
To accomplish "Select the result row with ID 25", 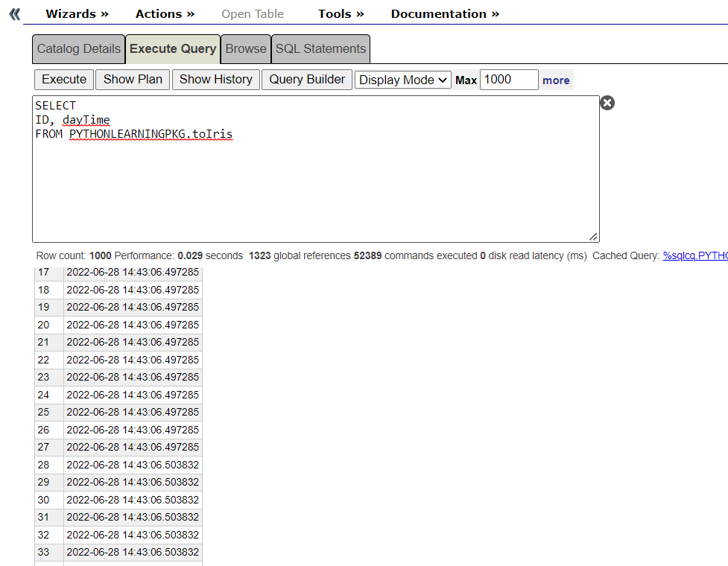I will [x=118, y=412].
